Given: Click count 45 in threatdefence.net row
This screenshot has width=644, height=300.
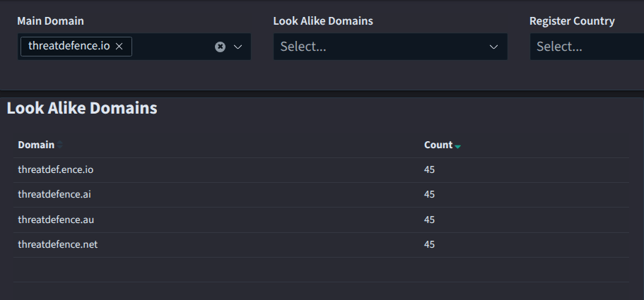Looking at the screenshot, I should (x=429, y=244).
